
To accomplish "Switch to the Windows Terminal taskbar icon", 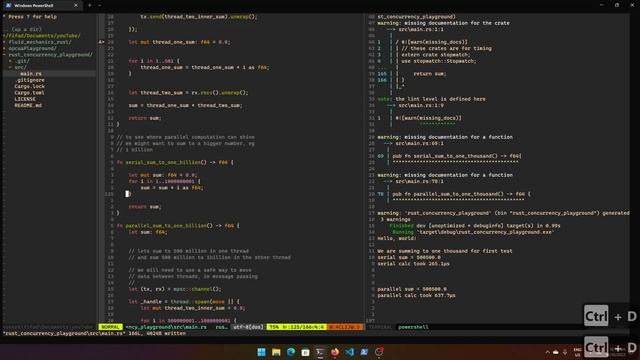I will [x=320, y=352].
